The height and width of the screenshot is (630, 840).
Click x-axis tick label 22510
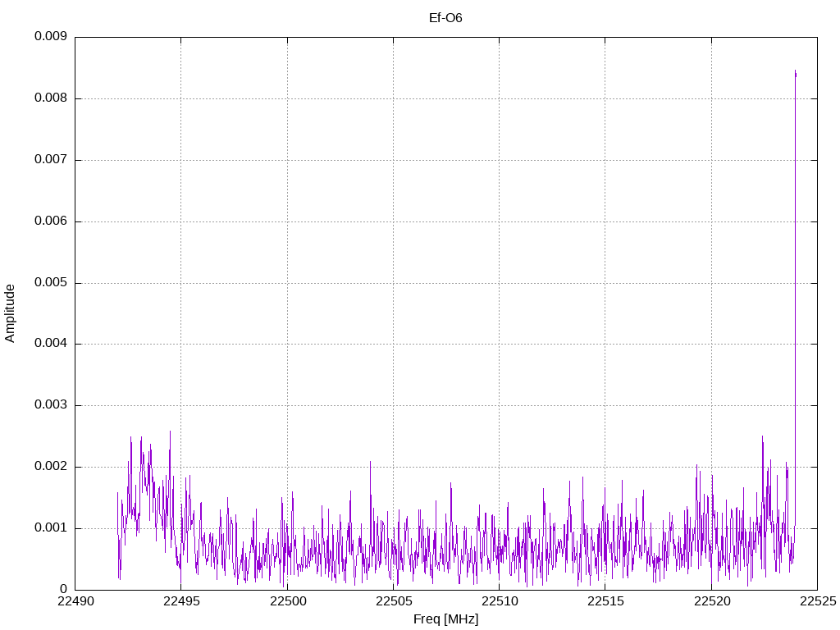click(x=500, y=601)
